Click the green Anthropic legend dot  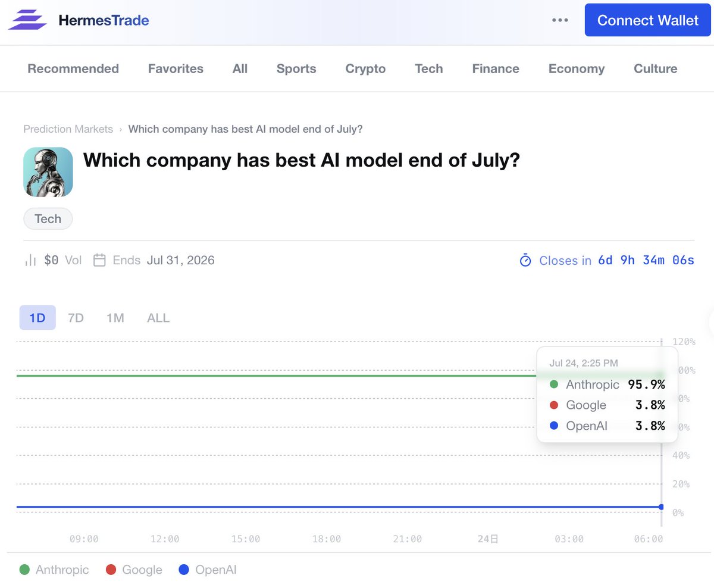[x=24, y=570]
